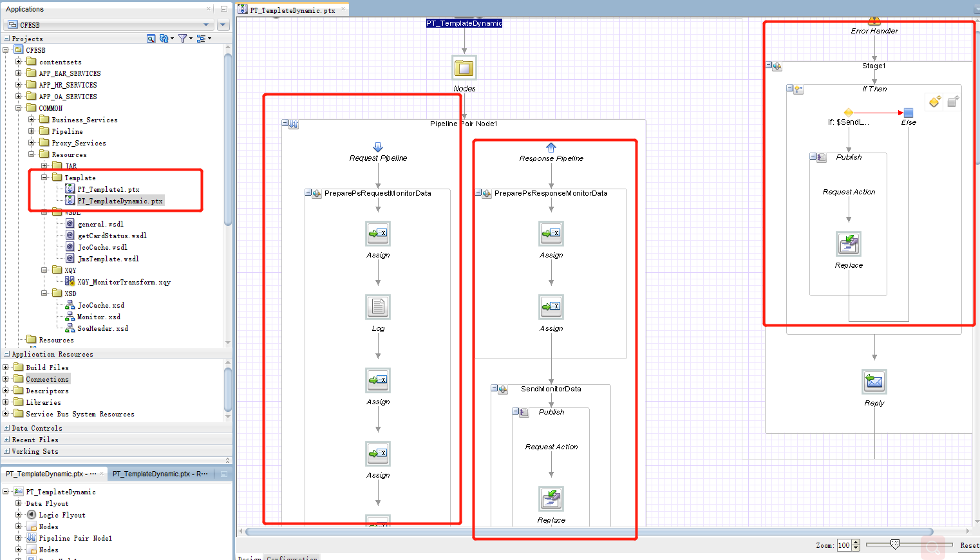The height and width of the screenshot is (560, 980).
Task: Expand the Recent Files section
Action: pyautogui.click(x=6, y=440)
